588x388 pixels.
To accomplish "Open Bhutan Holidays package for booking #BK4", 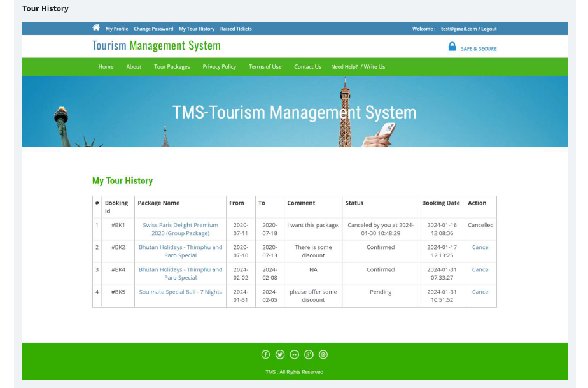I will tap(180, 273).
